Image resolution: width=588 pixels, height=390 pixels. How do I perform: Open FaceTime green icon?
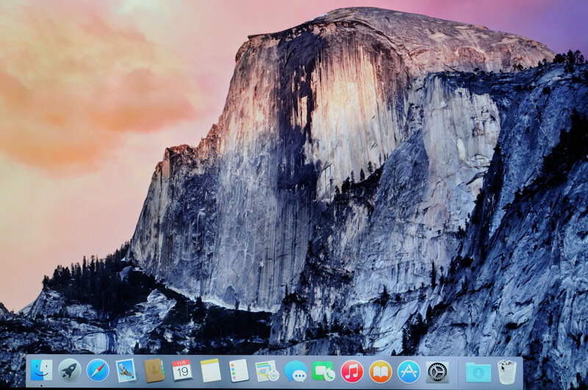click(323, 371)
